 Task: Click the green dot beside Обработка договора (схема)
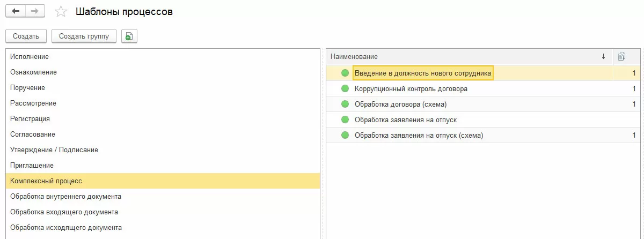tap(345, 104)
